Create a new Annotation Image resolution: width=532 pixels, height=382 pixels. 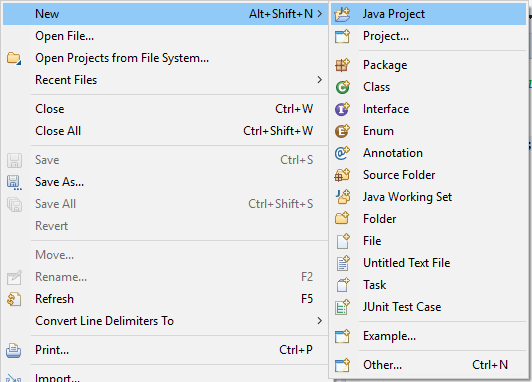[429, 153]
